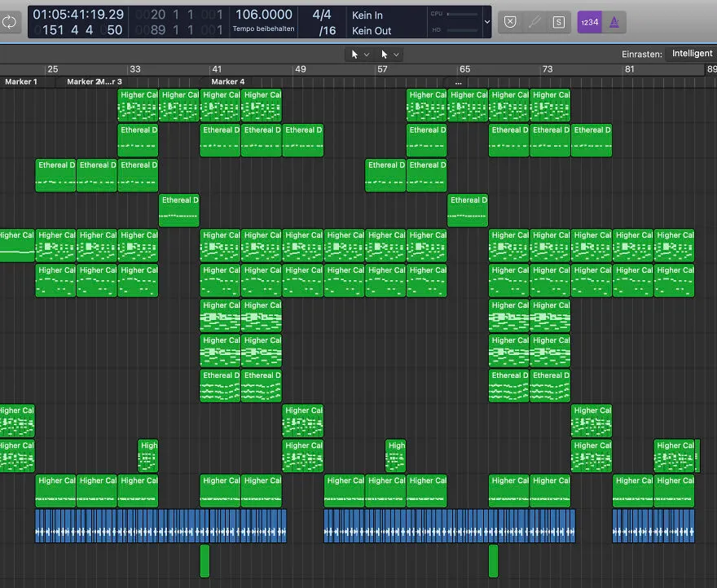
Task: Click the Kein In MIDI display
Action: (x=367, y=15)
